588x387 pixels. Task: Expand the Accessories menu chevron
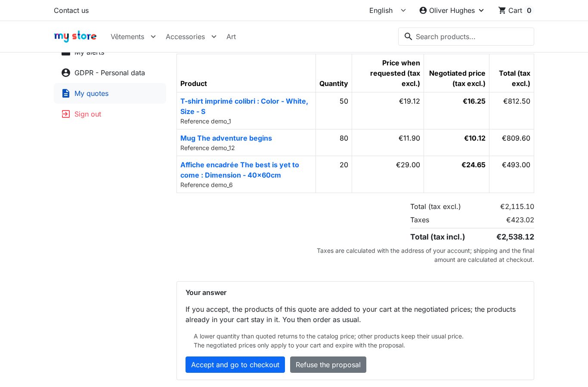[214, 37]
